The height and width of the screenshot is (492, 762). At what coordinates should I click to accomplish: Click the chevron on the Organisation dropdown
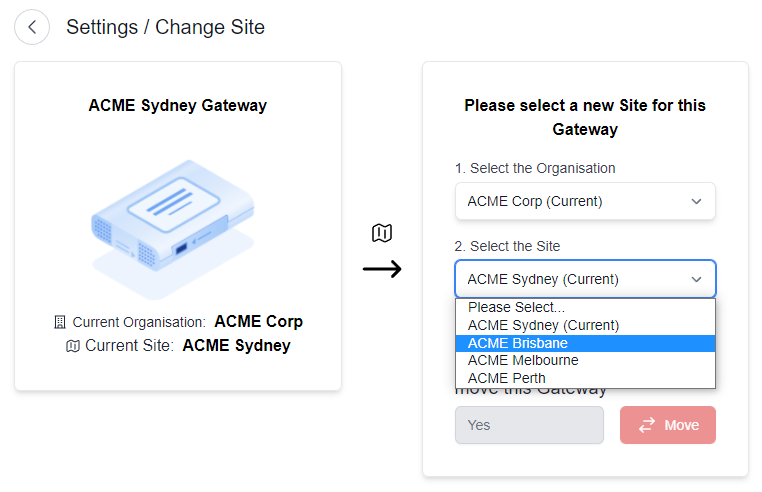pyautogui.click(x=696, y=201)
